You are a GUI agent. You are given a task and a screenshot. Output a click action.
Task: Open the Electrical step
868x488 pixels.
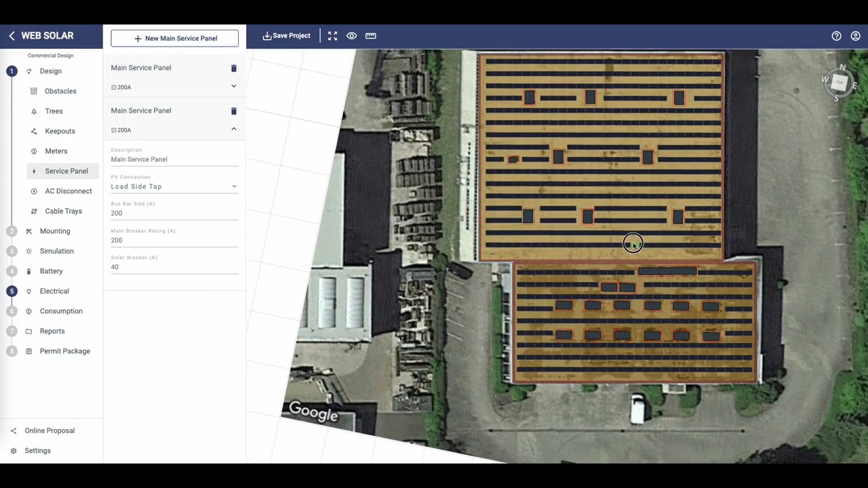click(x=54, y=291)
